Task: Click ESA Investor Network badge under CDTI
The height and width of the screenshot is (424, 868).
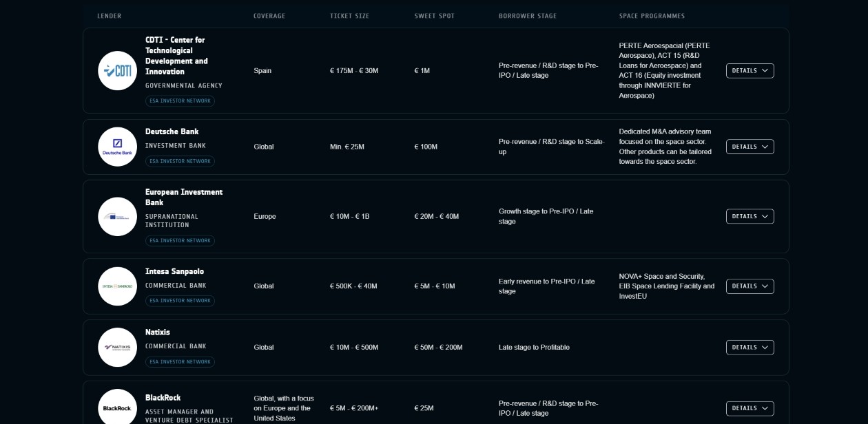Action: [x=180, y=101]
